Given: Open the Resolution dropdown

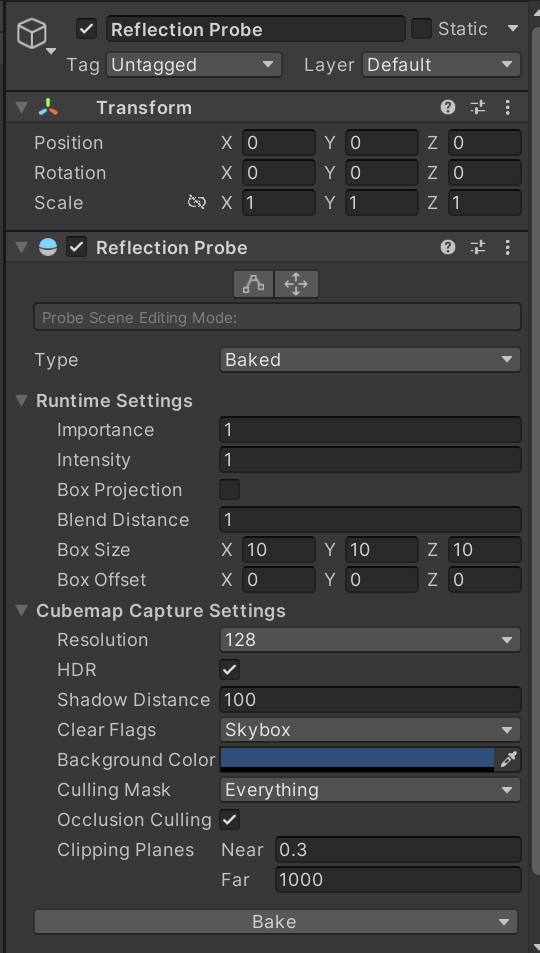Looking at the screenshot, I should tap(370, 639).
